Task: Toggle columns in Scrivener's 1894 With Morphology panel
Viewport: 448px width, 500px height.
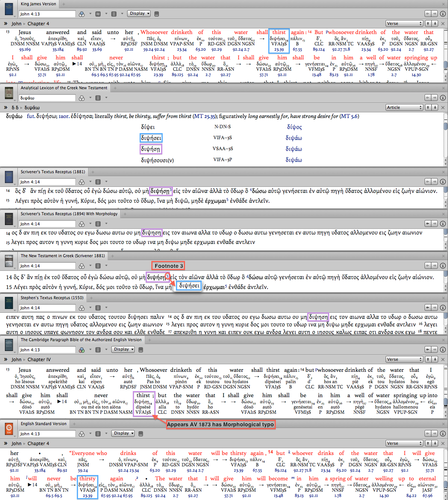Action: tap(98, 224)
